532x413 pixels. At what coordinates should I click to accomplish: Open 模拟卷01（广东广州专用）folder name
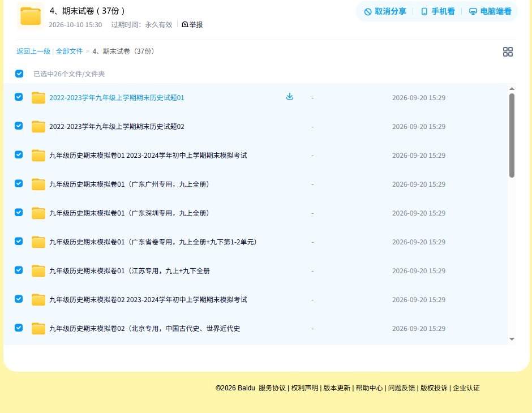click(x=129, y=184)
